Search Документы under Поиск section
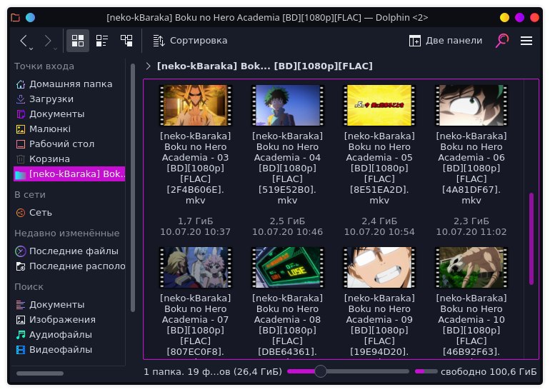 (69, 305)
